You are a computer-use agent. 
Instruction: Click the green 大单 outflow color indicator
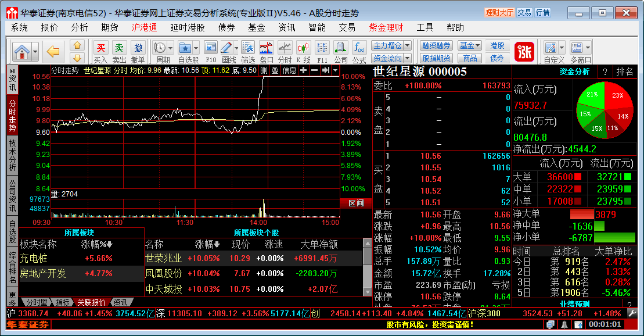pyautogui.click(x=628, y=177)
